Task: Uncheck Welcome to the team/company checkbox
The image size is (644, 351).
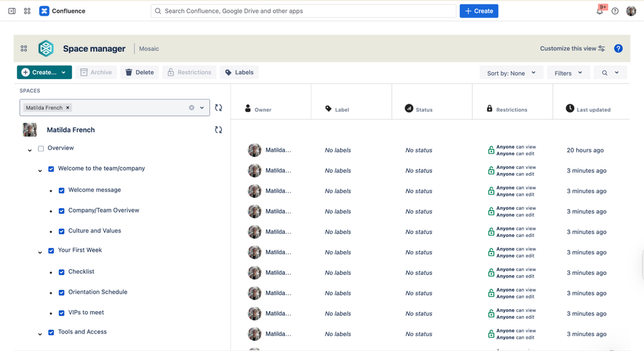Action: click(x=51, y=169)
